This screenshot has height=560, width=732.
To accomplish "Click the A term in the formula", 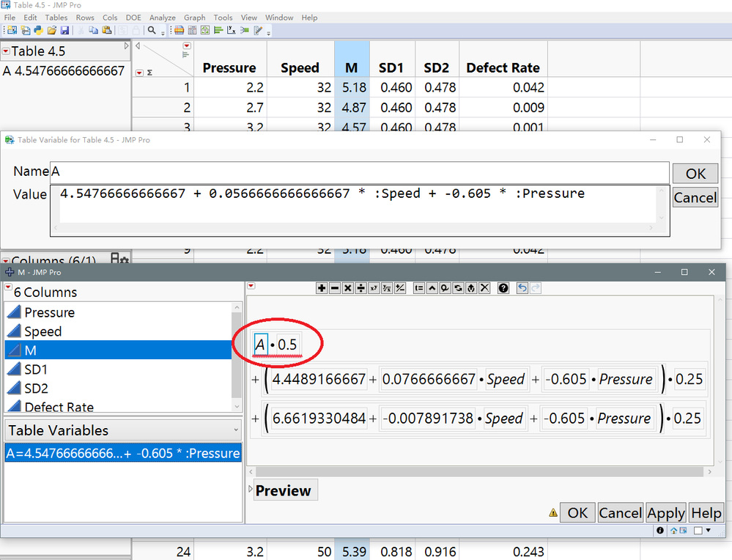I will pos(260,345).
